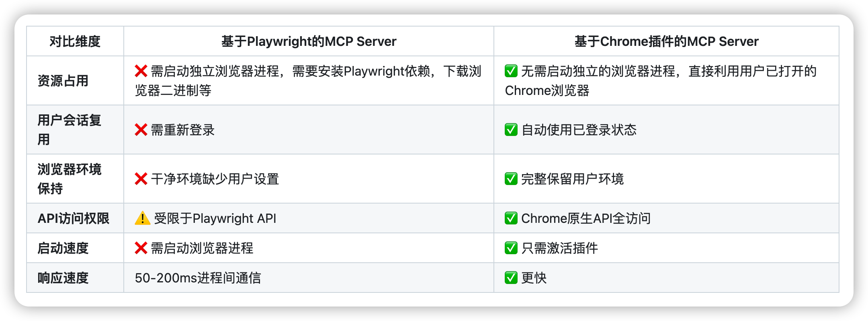Select the 资源占用 row label
Image resolution: width=868 pixels, height=321 pixels.
coord(63,81)
